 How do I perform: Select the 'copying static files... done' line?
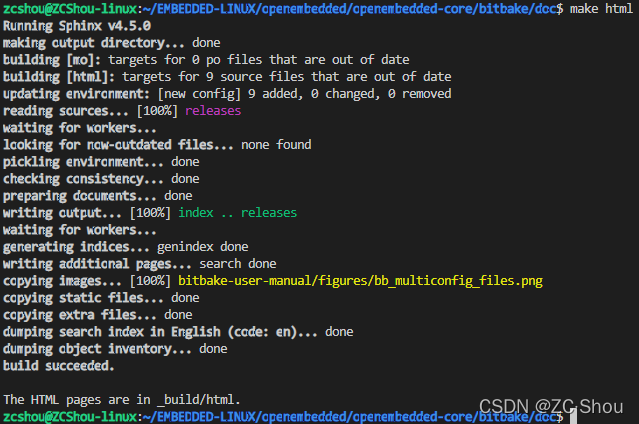pyautogui.click(x=101, y=298)
